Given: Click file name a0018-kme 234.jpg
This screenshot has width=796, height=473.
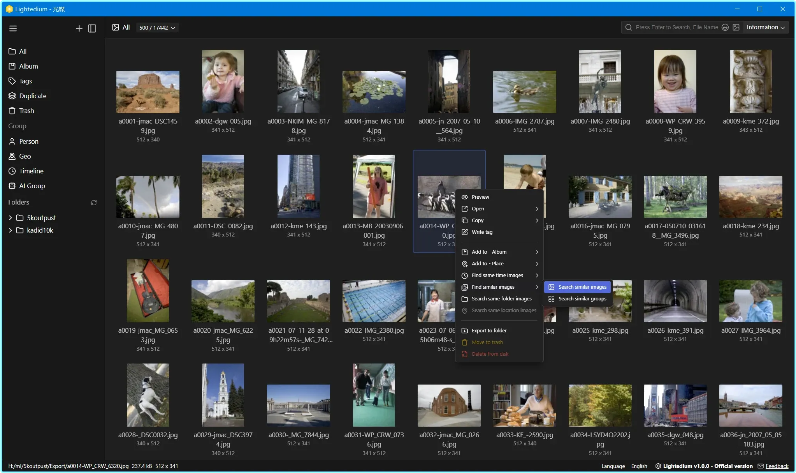Looking at the screenshot, I should [x=750, y=226].
